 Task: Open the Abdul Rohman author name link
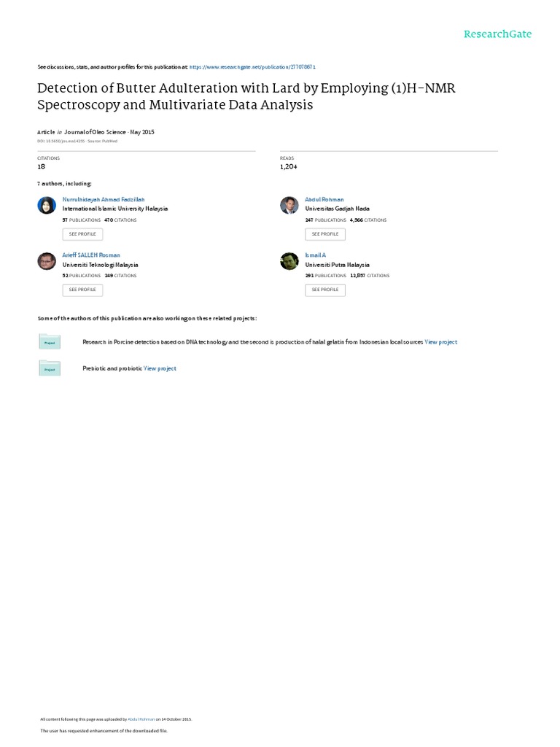[x=324, y=199]
